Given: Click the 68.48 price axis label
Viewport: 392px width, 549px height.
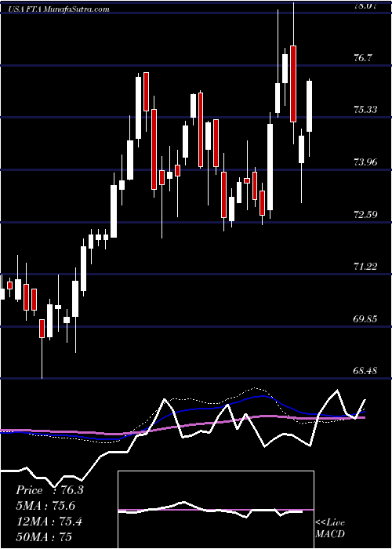Looking at the screenshot, I should click(x=365, y=370).
